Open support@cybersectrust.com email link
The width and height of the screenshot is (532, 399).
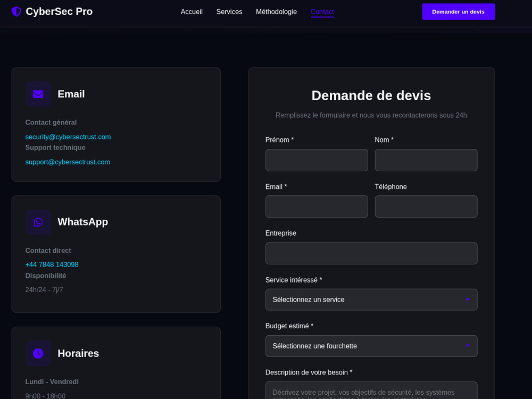[68, 162]
